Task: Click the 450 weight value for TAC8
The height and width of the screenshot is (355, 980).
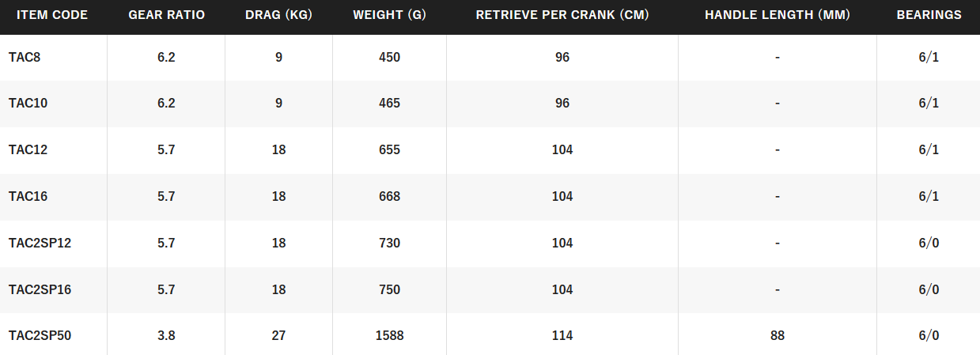Action: (x=389, y=57)
